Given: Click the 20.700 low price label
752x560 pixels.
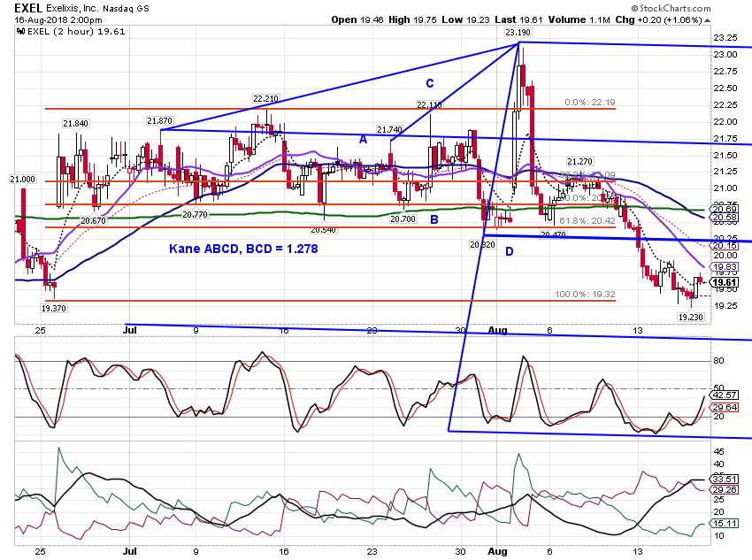Looking at the screenshot, I should tap(403, 219).
